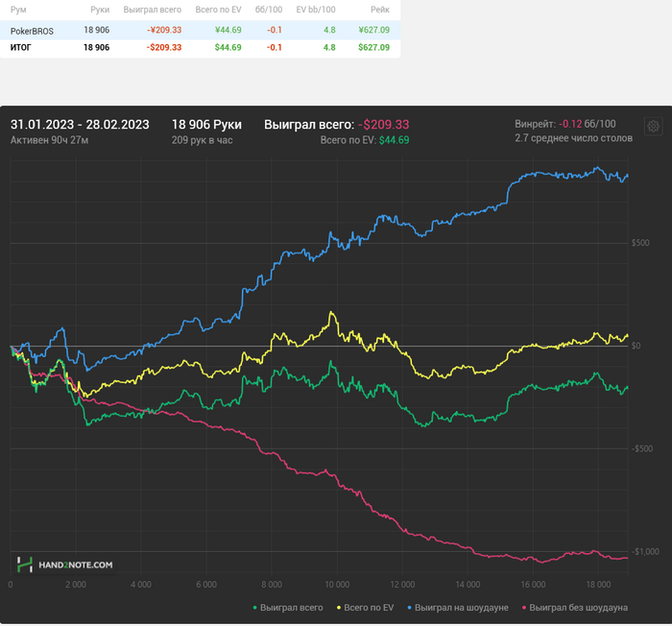Sort table by 'EV bb/100' column header
Viewport: 672px width, 626px height.
click(x=316, y=10)
